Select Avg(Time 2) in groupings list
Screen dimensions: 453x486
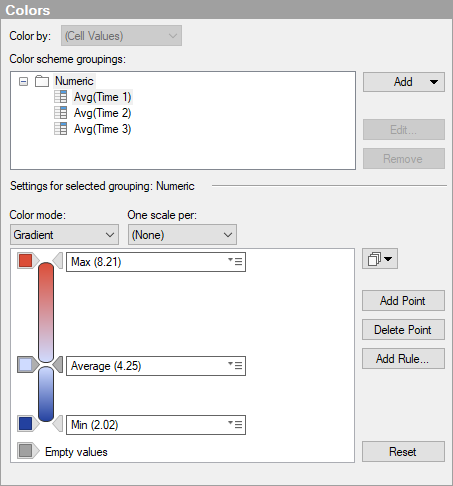102,113
